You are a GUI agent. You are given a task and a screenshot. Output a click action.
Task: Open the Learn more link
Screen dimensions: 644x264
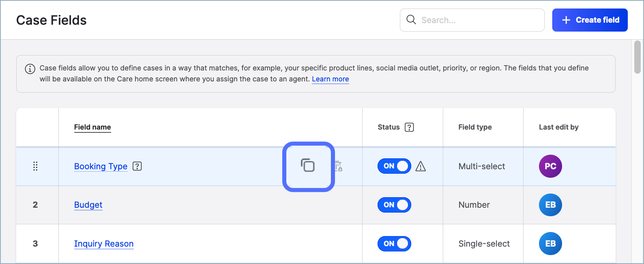330,79
